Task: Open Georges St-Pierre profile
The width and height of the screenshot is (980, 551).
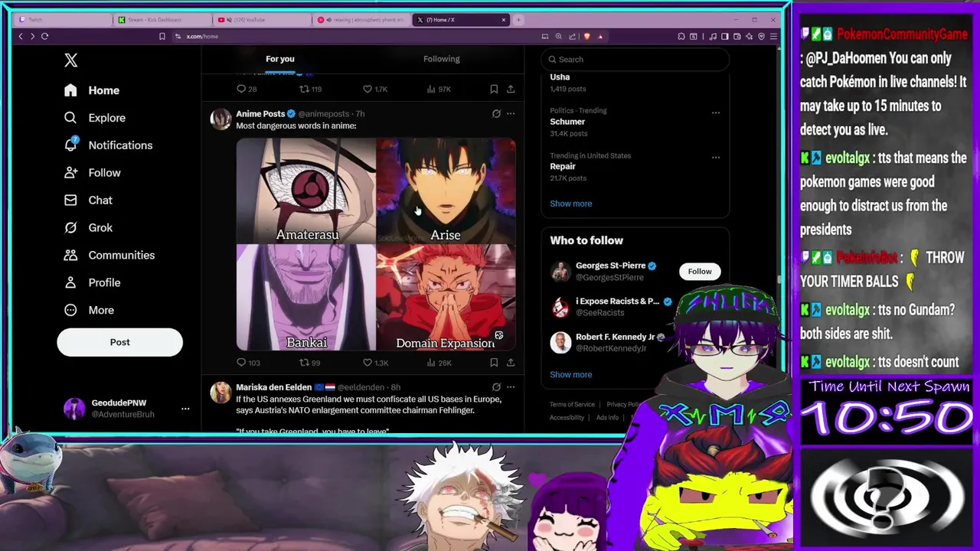Action: point(610,266)
